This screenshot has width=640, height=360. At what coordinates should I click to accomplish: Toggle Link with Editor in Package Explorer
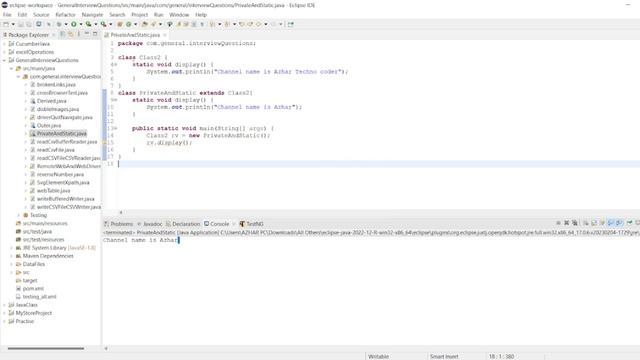(70, 34)
